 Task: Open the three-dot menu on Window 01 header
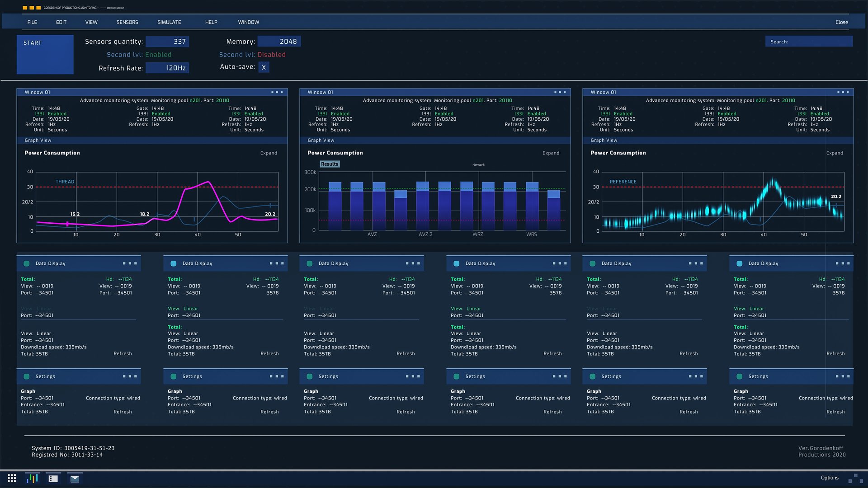click(277, 92)
